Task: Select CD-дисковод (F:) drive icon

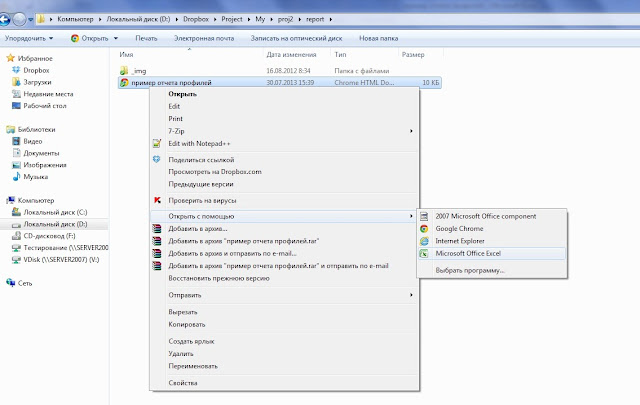Action: click(16, 236)
